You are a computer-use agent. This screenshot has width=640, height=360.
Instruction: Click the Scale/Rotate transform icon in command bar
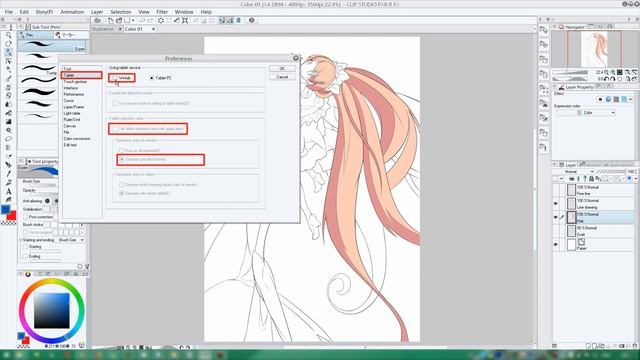click(185, 20)
